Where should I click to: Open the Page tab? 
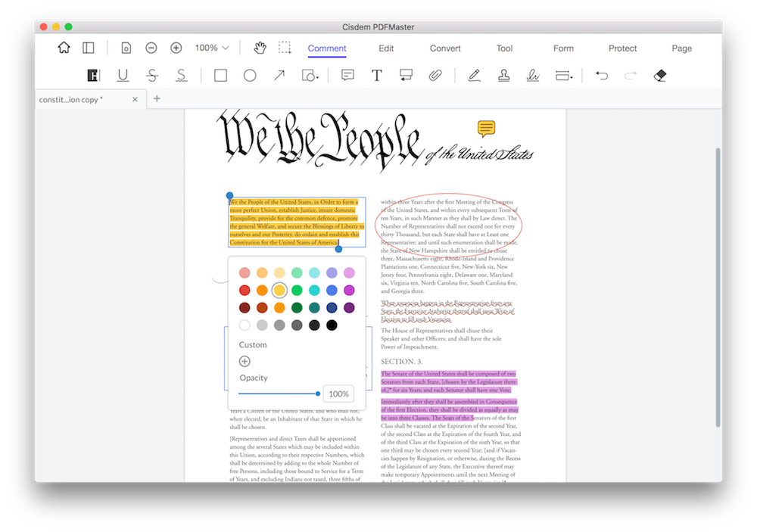(682, 48)
